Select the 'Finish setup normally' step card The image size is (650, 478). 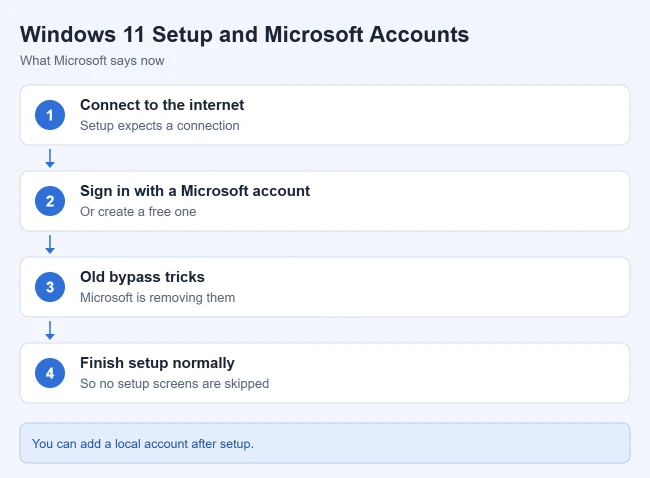point(325,373)
